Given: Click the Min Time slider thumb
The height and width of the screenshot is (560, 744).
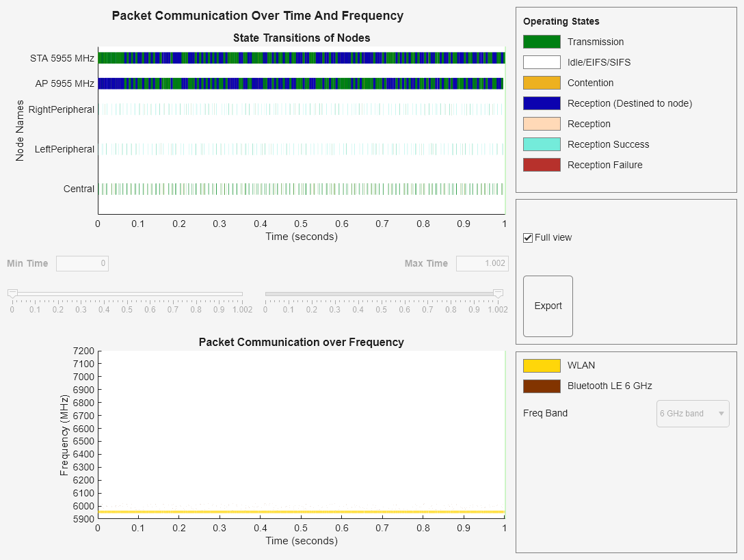Looking at the screenshot, I should [12, 293].
